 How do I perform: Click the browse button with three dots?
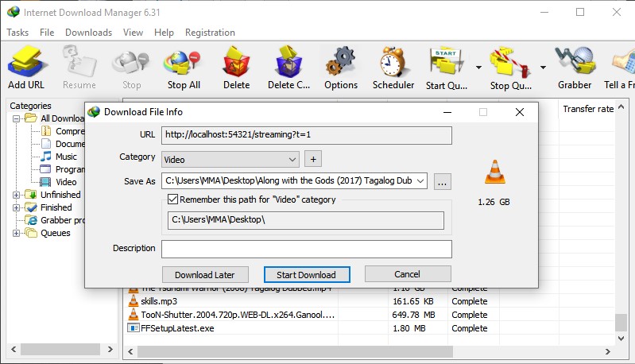click(x=442, y=181)
